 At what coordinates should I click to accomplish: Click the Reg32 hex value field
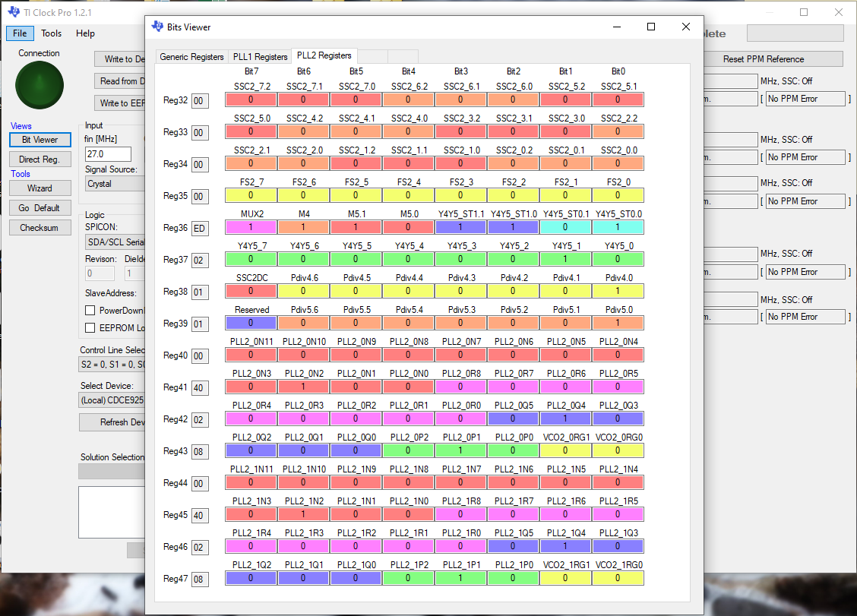200,101
